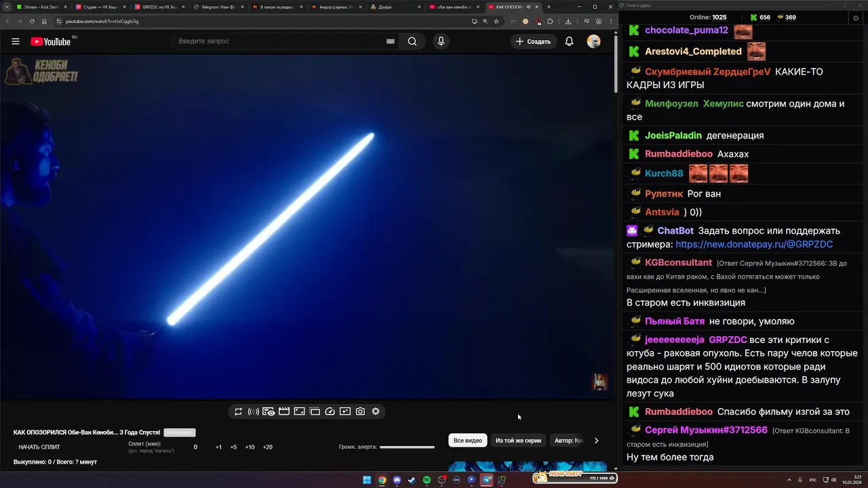868x488 pixels.
Task: Switch to the Telegram: View browser tab
Action: (x=218, y=7)
